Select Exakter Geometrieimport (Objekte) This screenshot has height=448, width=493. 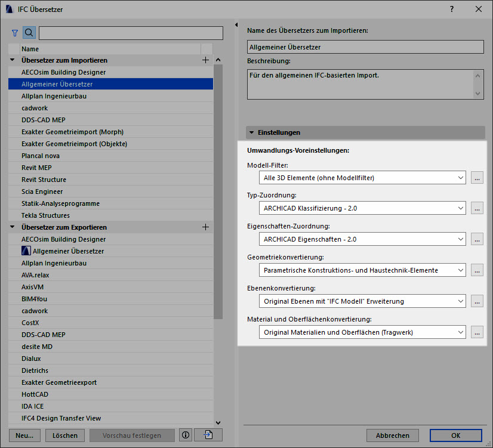[x=110, y=144]
